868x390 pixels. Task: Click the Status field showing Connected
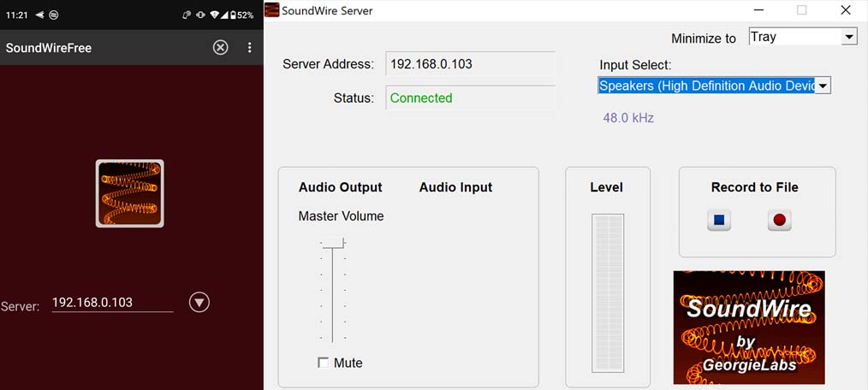point(471,97)
